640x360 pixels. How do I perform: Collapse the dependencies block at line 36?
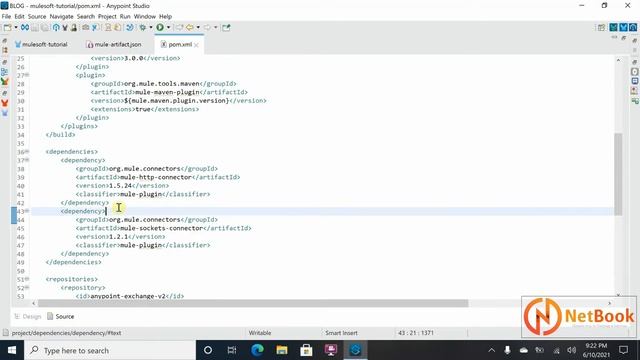(x=27, y=151)
